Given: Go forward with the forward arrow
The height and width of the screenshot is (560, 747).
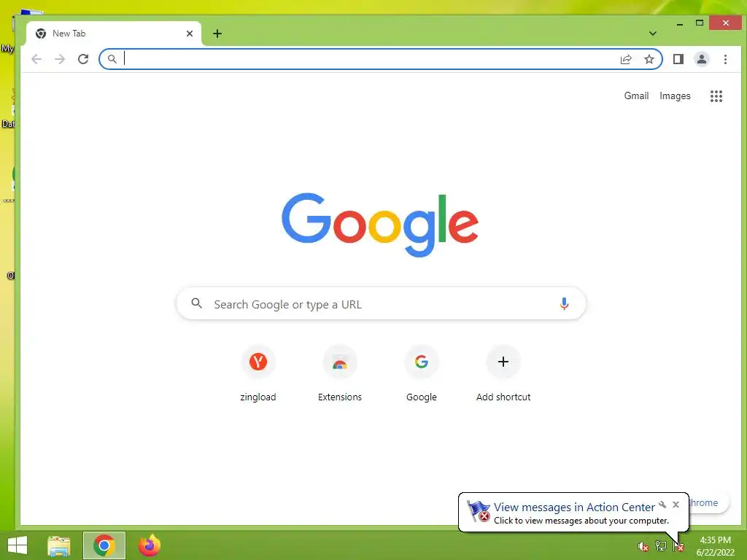Looking at the screenshot, I should tap(60, 59).
